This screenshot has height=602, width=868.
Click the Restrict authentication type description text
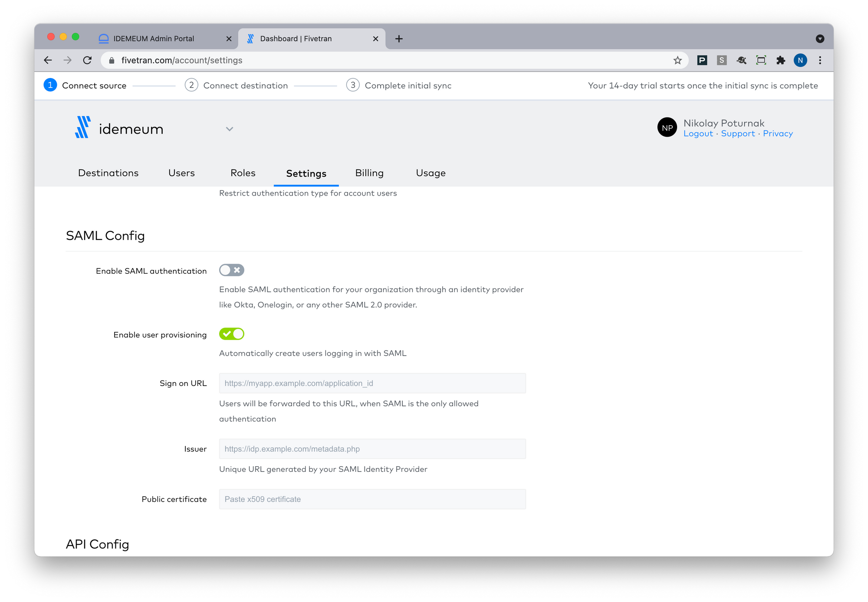point(308,193)
